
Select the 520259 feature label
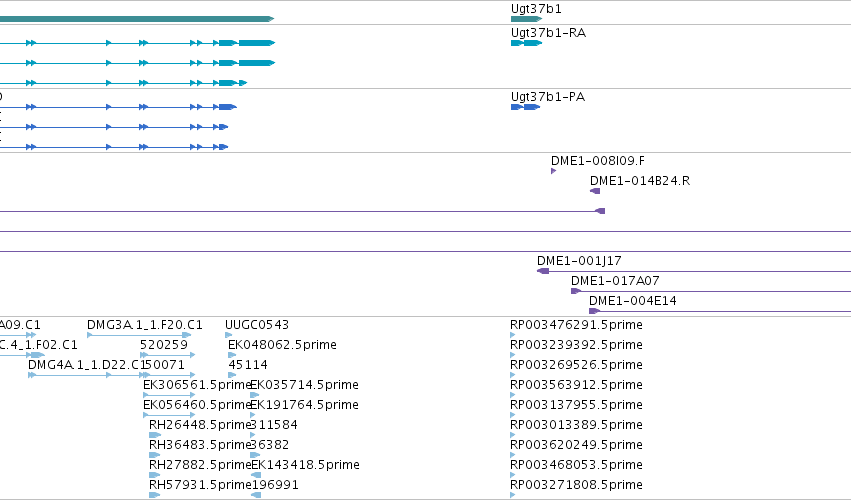(164, 345)
